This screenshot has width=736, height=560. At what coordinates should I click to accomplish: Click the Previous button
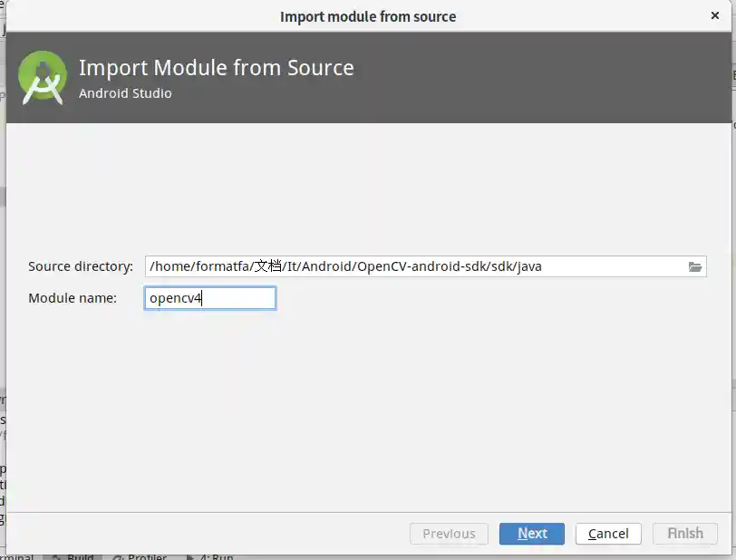(x=449, y=534)
